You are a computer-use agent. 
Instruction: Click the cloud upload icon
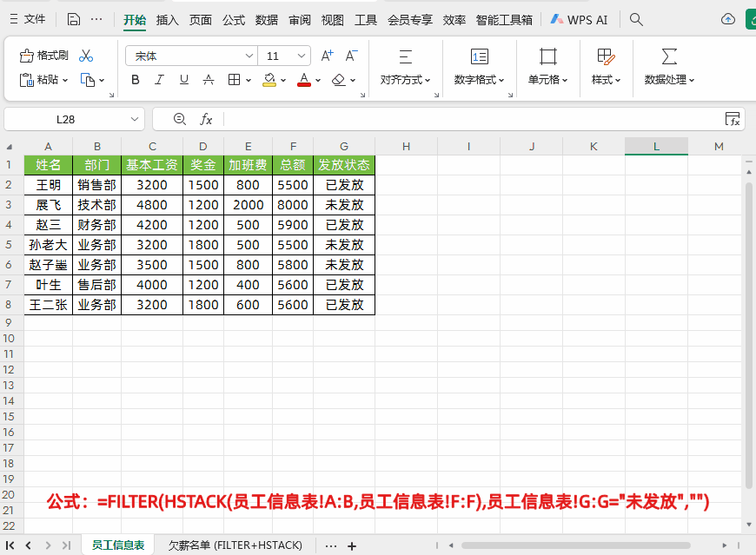[728, 19]
